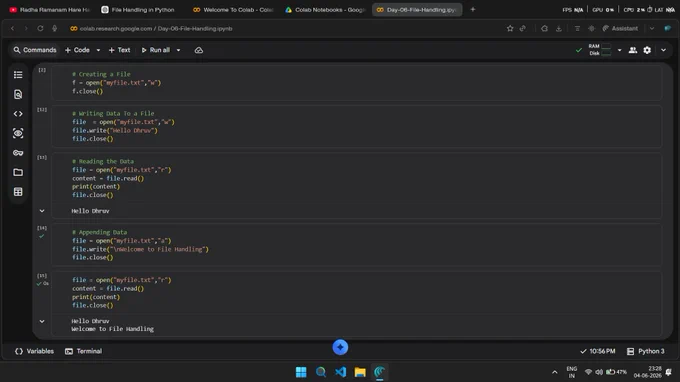Click the battery 47% tray icon
The height and width of the screenshot is (382, 680).
coord(616,372)
